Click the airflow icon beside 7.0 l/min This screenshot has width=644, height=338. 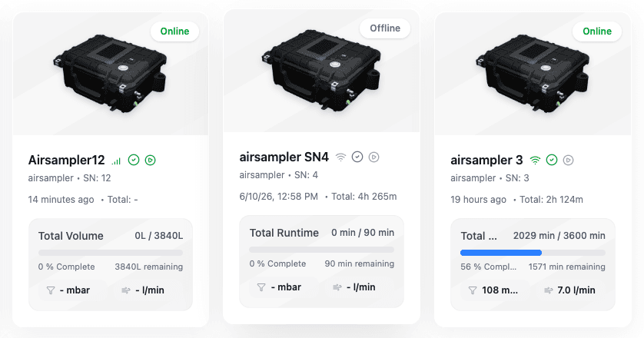tap(548, 290)
